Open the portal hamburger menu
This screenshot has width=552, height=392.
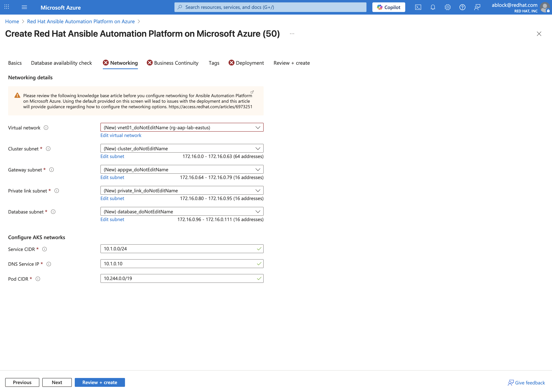coord(24,7)
